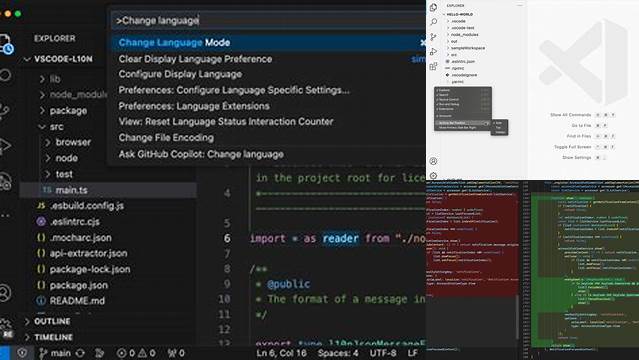Viewport: 639px width, 360px height.
Task: Click errors and warnings count in status bar
Action: pyautogui.click(x=136, y=353)
